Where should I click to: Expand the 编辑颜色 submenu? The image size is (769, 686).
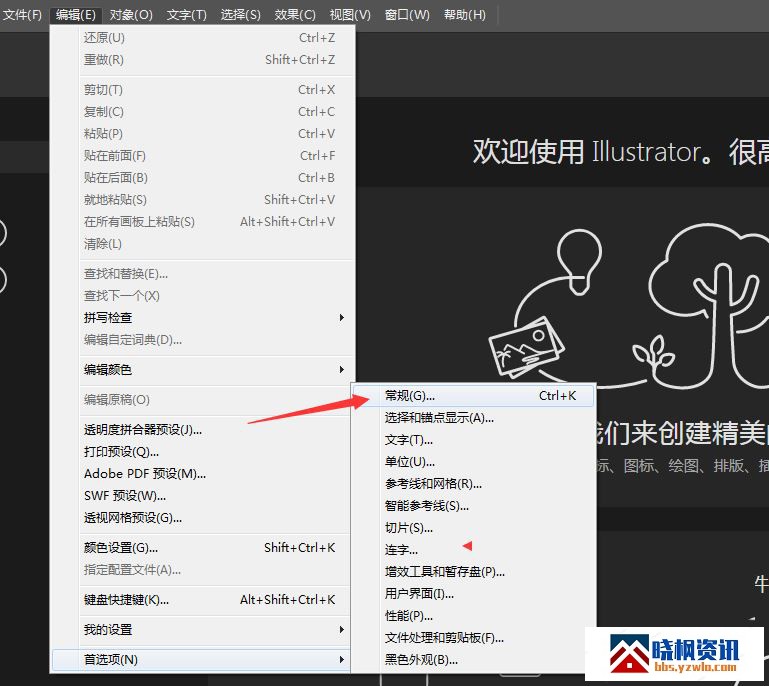(200, 370)
